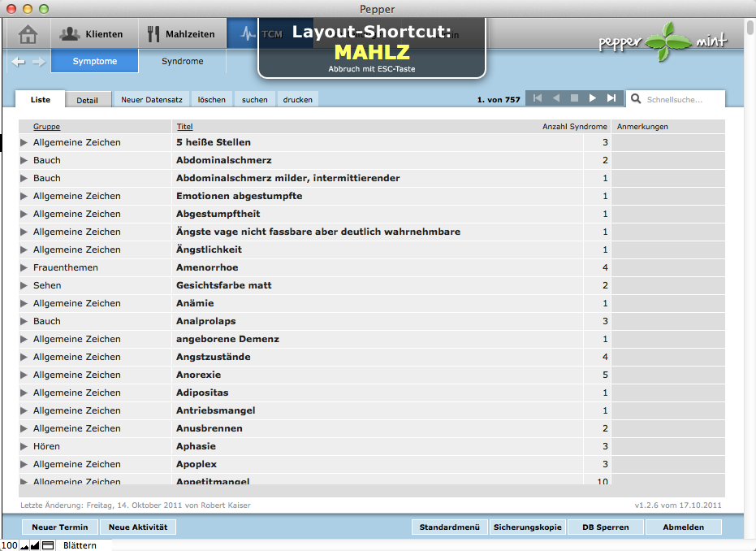
Task: Click into the Schnellsuche search field
Action: [680, 99]
